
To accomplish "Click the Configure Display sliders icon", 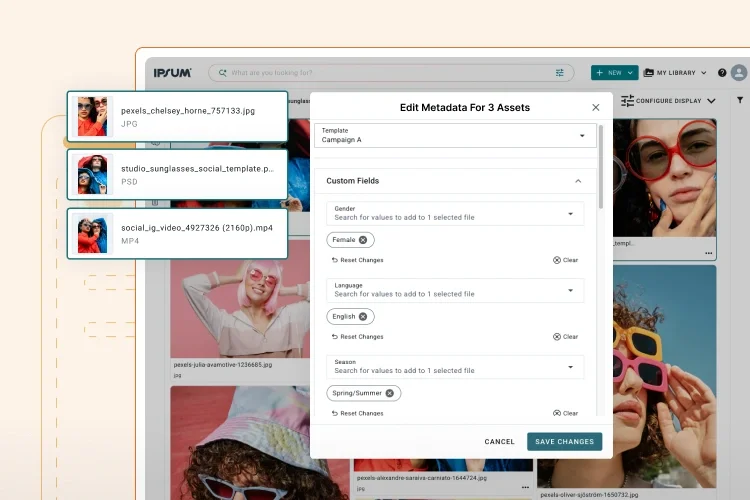I will [x=627, y=100].
